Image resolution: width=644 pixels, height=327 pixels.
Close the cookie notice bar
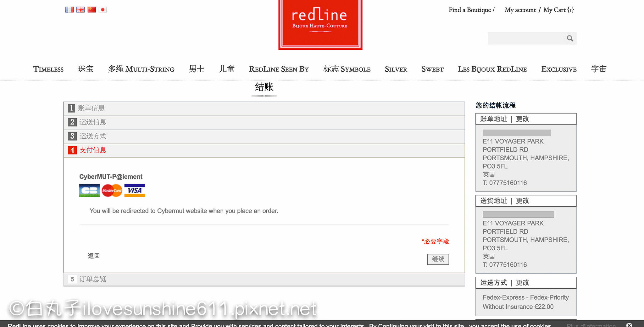(629, 325)
